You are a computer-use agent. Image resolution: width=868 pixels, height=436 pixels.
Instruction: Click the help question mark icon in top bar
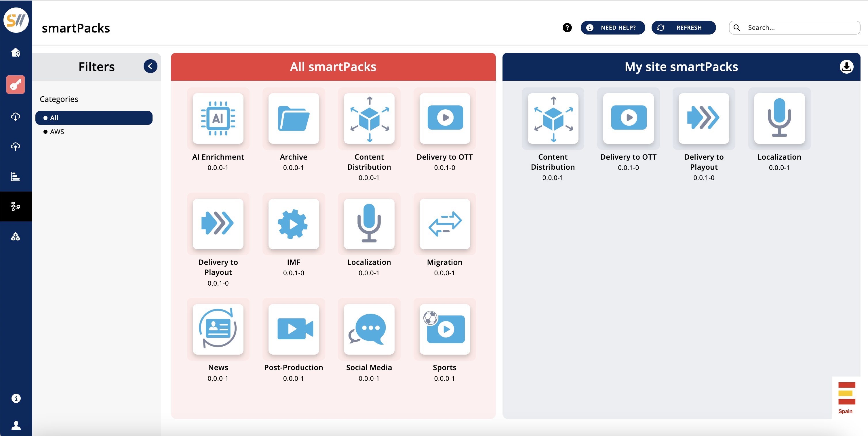click(x=567, y=28)
